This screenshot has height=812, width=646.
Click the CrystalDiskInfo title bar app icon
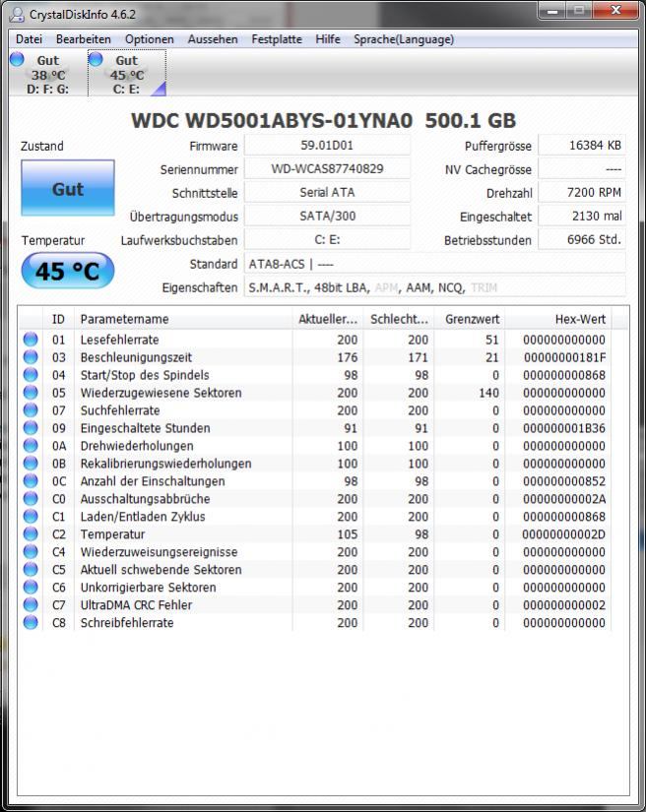point(17,14)
